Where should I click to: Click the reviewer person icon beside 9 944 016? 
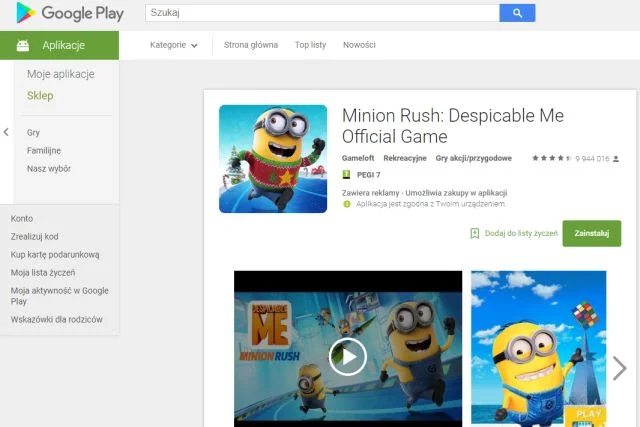616,158
